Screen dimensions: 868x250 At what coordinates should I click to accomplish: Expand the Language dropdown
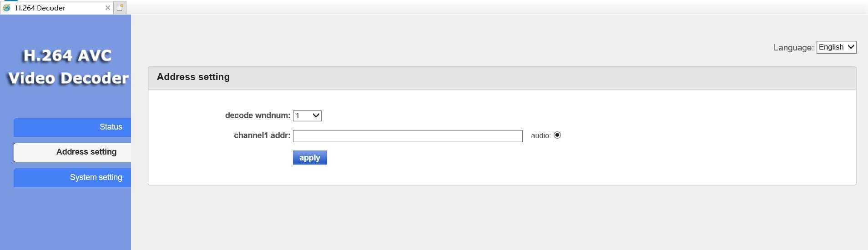point(836,47)
